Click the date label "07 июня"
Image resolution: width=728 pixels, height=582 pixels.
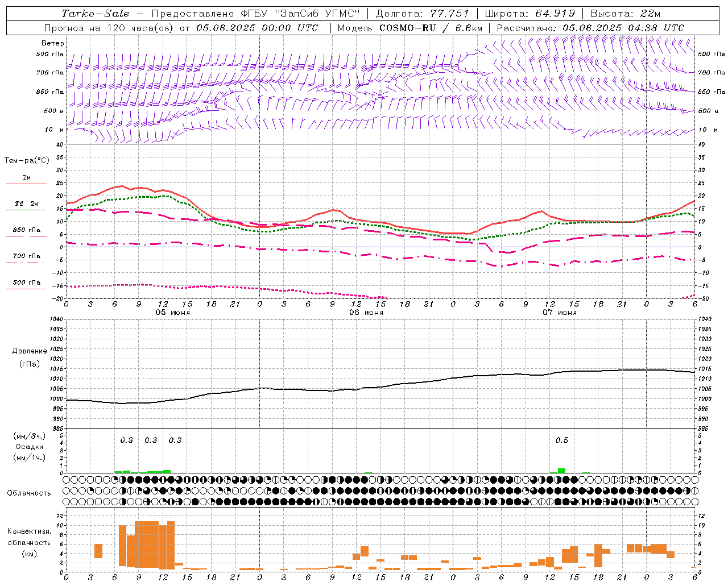[x=560, y=313]
